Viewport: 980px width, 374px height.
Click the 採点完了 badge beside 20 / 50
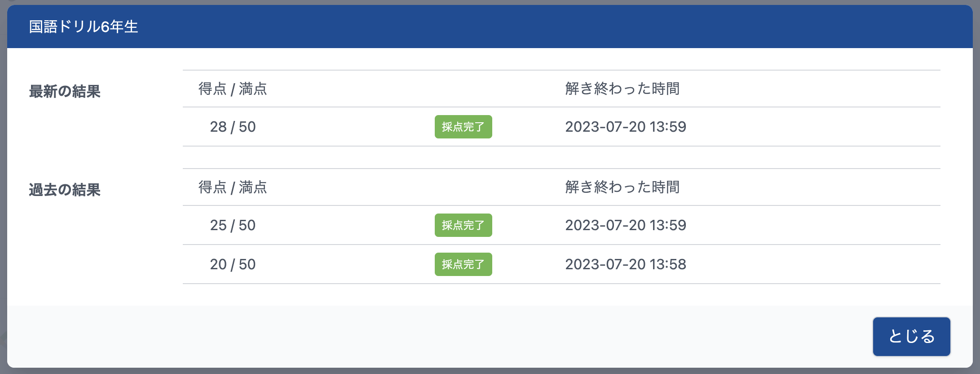(463, 264)
